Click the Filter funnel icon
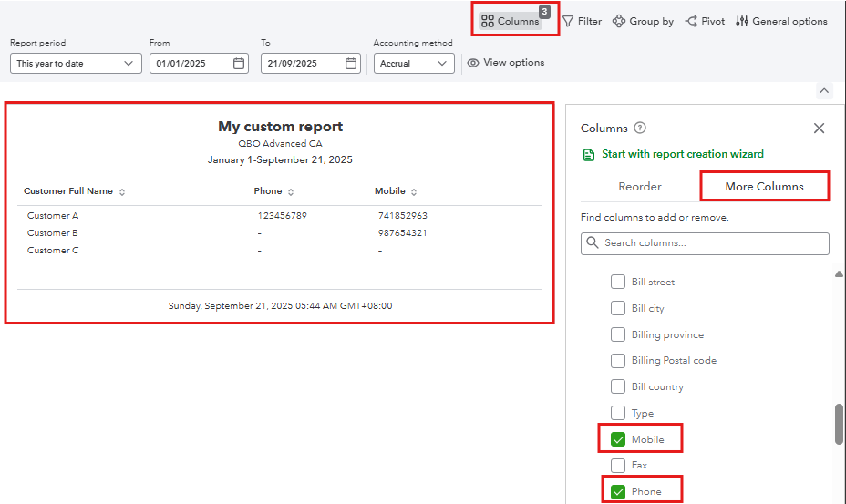The width and height of the screenshot is (846, 504). click(568, 21)
